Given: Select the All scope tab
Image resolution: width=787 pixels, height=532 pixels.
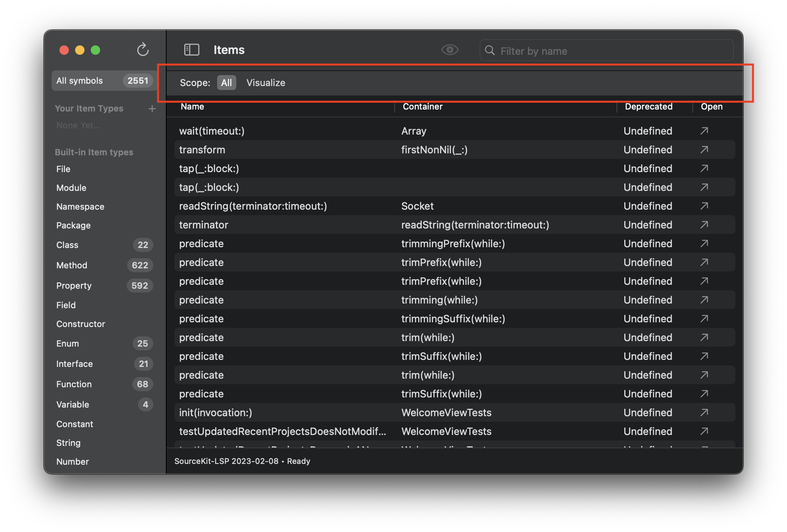Looking at the screenshot, I should tap(226, 83).
